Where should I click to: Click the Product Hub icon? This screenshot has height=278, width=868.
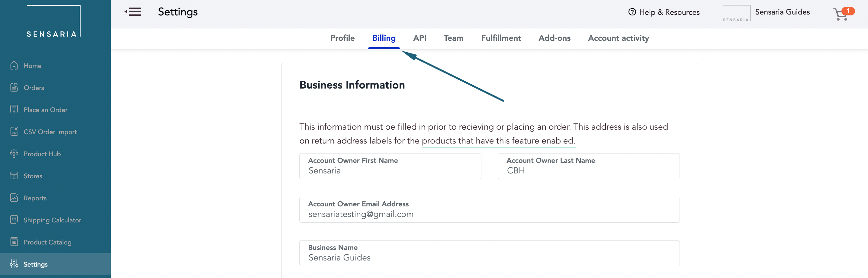click(x=14, y=154)
